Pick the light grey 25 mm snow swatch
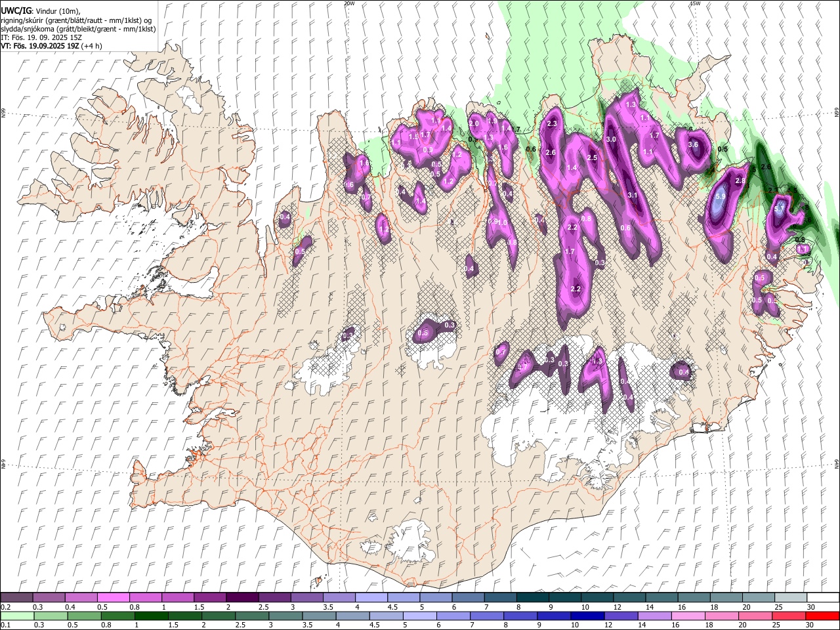 [791, 597]
